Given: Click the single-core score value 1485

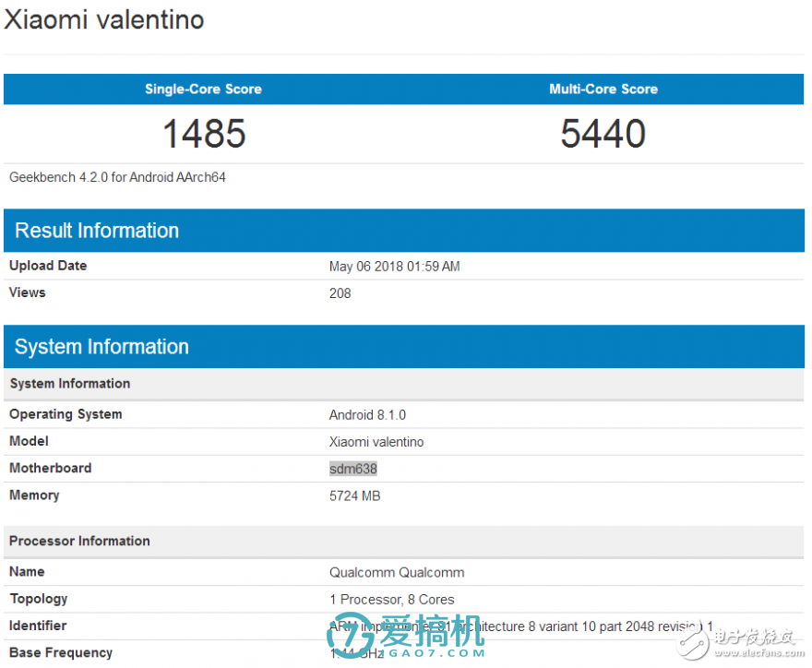Looking at the screenshot, I should [x=204, y=134].
